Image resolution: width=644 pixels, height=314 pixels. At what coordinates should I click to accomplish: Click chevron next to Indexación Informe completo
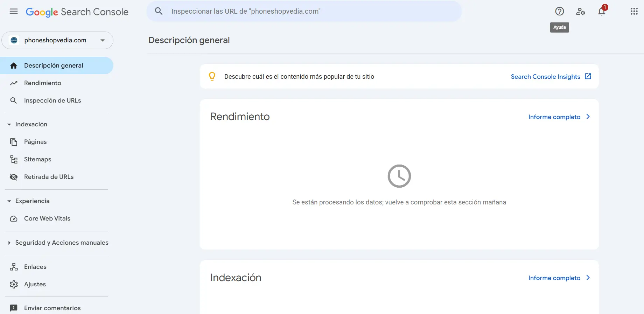(x=588, y=278)
